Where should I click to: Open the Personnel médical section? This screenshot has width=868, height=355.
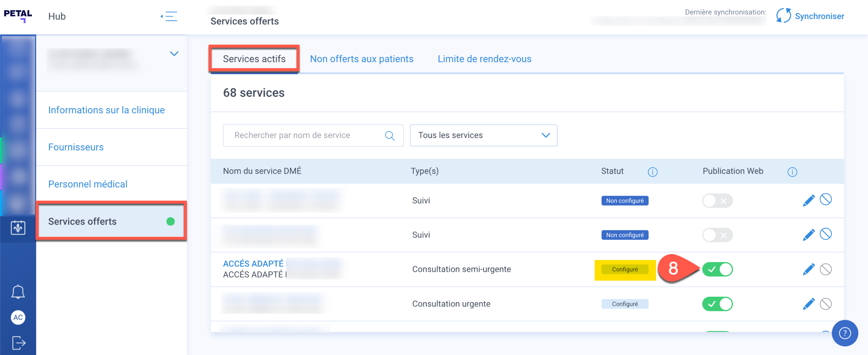pyautogui.click(x=88, y=184)
